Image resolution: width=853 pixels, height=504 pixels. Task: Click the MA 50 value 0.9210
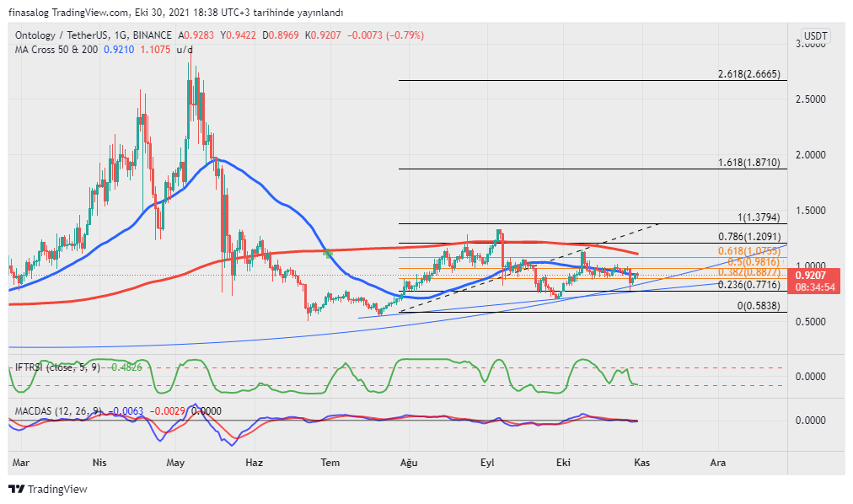pos(119,50)
